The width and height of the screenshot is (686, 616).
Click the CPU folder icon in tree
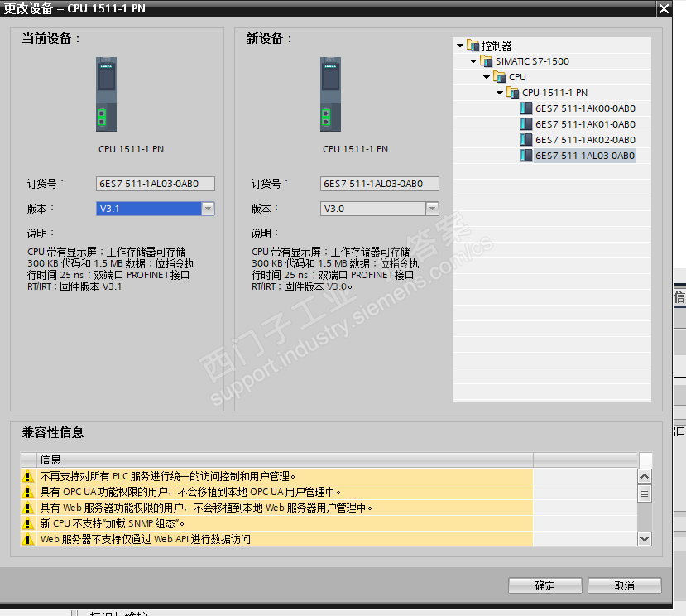coord(500,77)
